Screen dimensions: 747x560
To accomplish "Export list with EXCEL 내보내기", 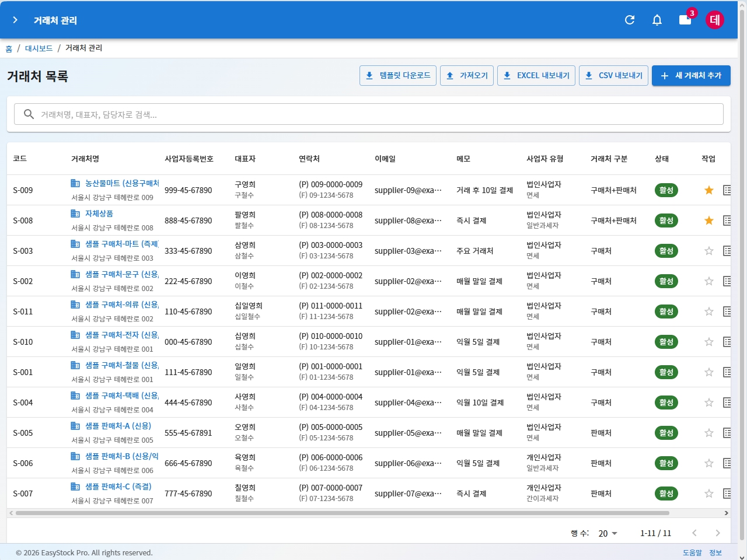I will click(536, 75).
